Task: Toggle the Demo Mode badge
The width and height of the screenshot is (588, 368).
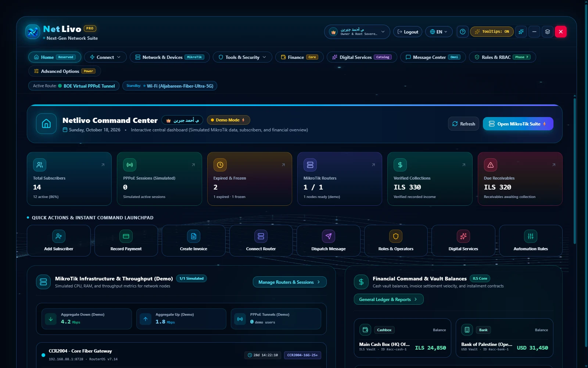Action: 228,120
